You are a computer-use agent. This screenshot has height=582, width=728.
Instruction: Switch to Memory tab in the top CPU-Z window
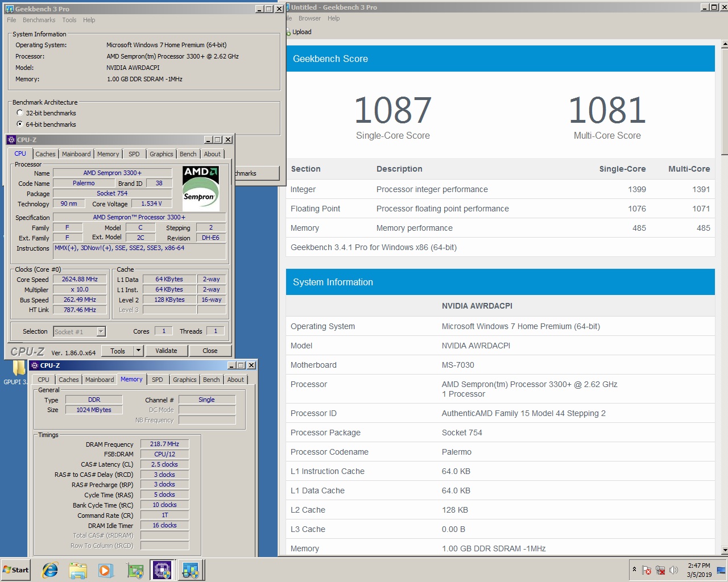[108, 154]
